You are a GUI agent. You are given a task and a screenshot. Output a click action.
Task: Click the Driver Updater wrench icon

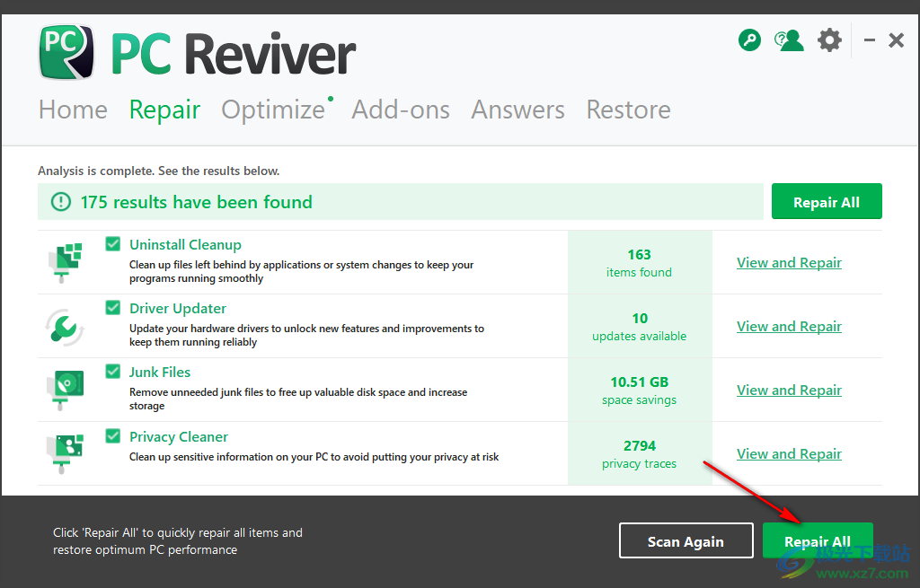65,326
